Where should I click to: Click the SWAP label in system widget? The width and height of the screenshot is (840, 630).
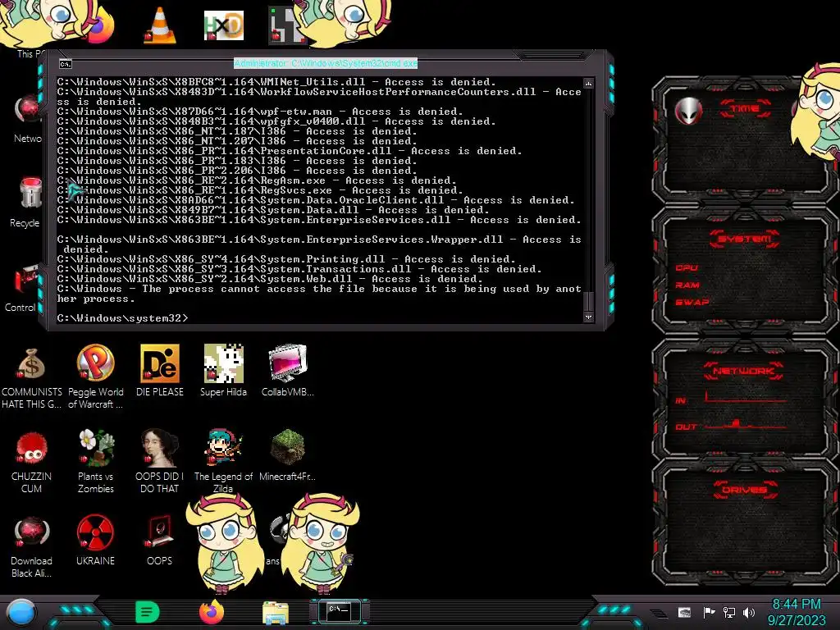pyautogui.click(x=692, y=302)
